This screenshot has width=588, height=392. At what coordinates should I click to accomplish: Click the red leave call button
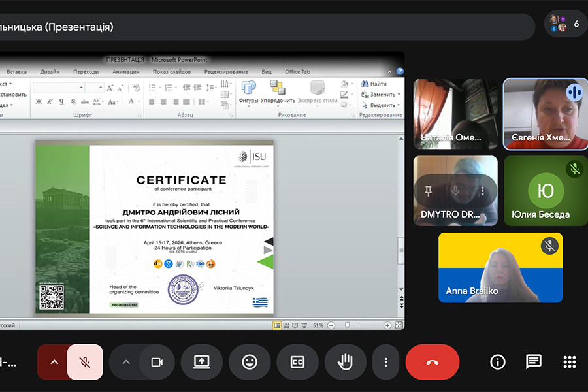432,362
